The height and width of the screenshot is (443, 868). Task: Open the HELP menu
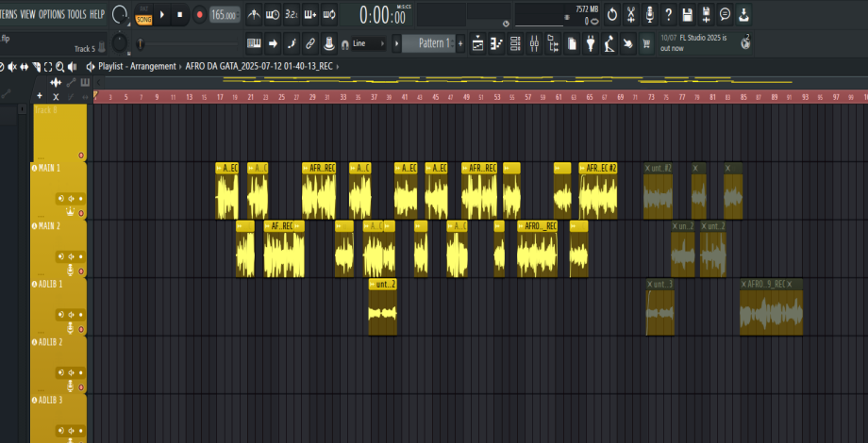[97, 14]
